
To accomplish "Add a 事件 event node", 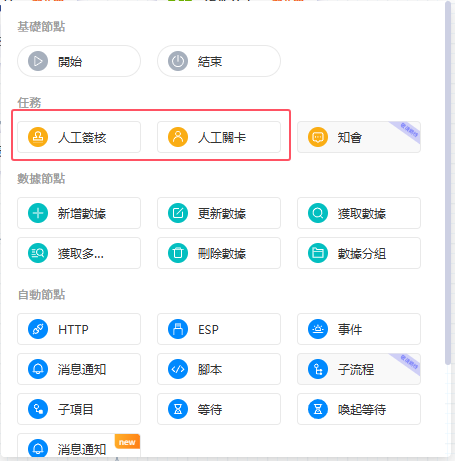I will [359, 329].
